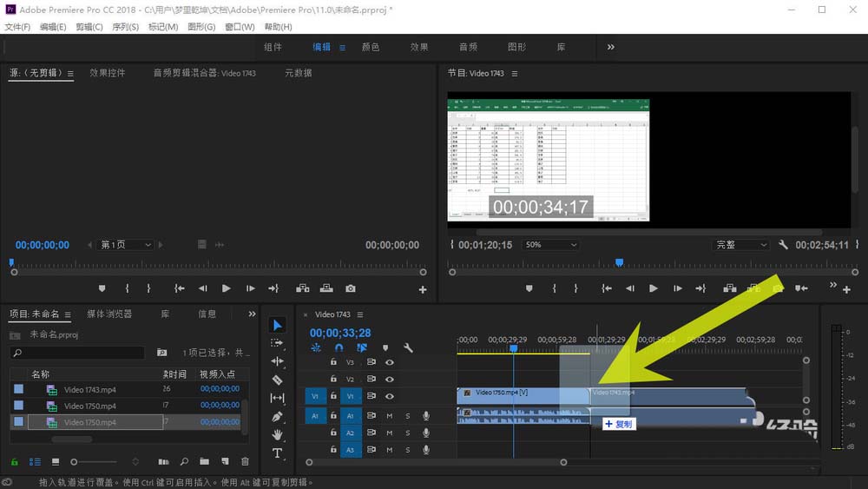The image size is (868, 489).
Task: Select the Slip tool
Action: [277, 398]
